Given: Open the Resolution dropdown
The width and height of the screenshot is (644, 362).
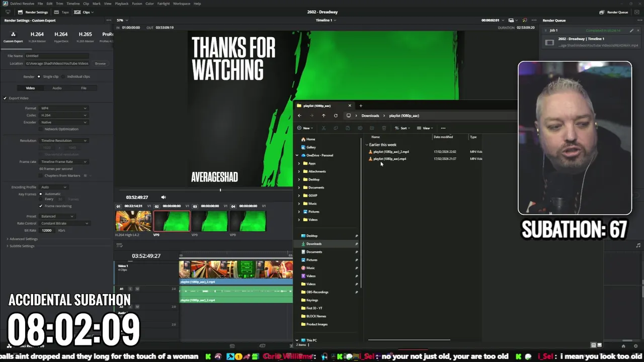Looking at the screenshot, I should tap(63, 141).
